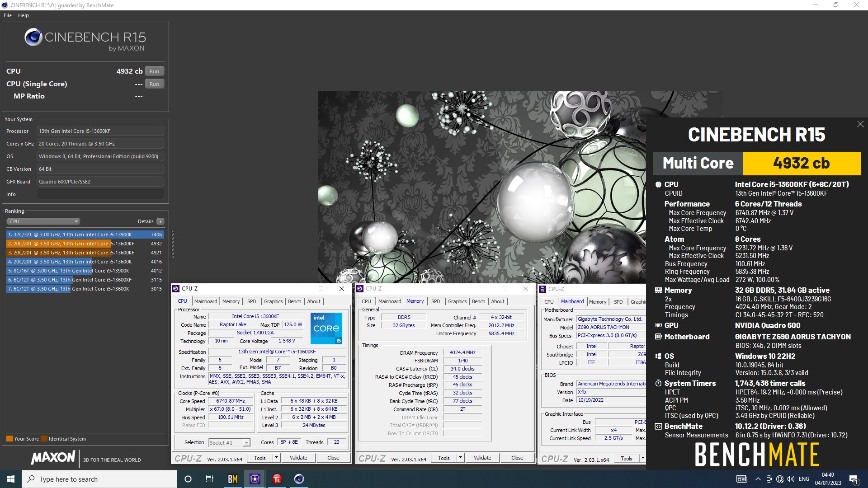The width and height of the screenshot is (868, 488).
Task: Click the Cinebench R15 sphere logo
Action: point(33,37)
